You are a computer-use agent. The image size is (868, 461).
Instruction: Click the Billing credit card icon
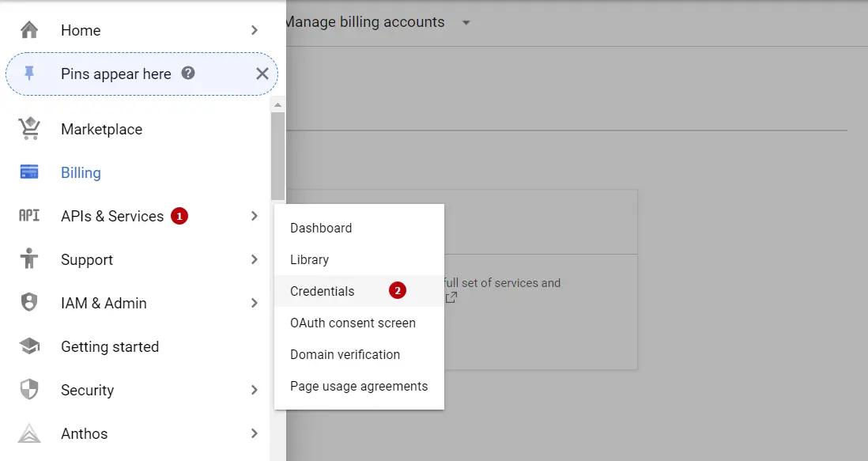[x=29, y=172]
